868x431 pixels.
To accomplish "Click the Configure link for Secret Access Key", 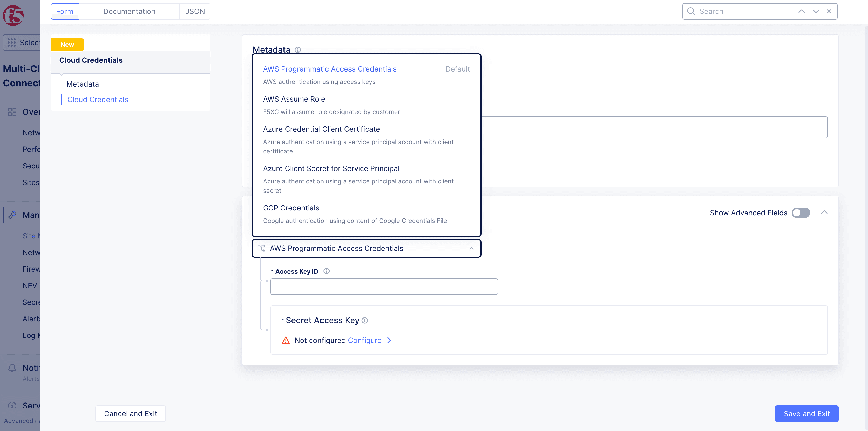I will [364, 340].
